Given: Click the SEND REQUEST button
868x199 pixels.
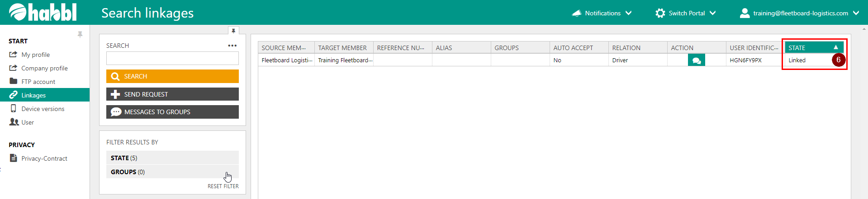Looking at the screenshot, I should (x=172, y=94).
